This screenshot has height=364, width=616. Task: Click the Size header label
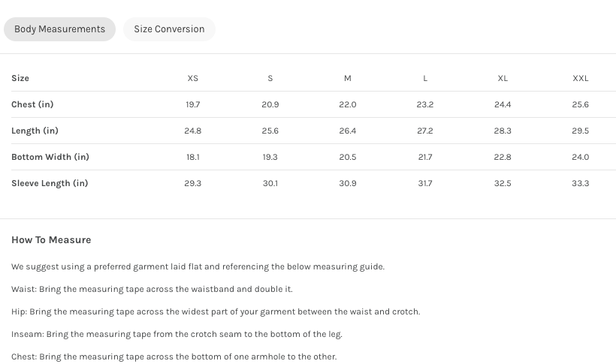(x=20, y=78)
